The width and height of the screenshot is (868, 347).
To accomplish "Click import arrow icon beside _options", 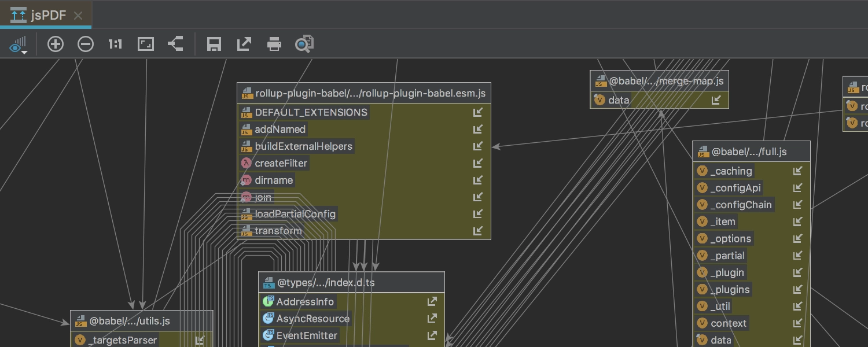I will tap(798, 239).
